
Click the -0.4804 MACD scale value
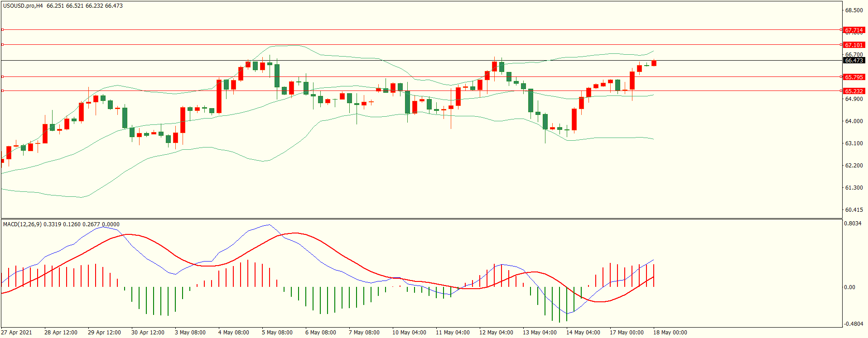point(853,324)
